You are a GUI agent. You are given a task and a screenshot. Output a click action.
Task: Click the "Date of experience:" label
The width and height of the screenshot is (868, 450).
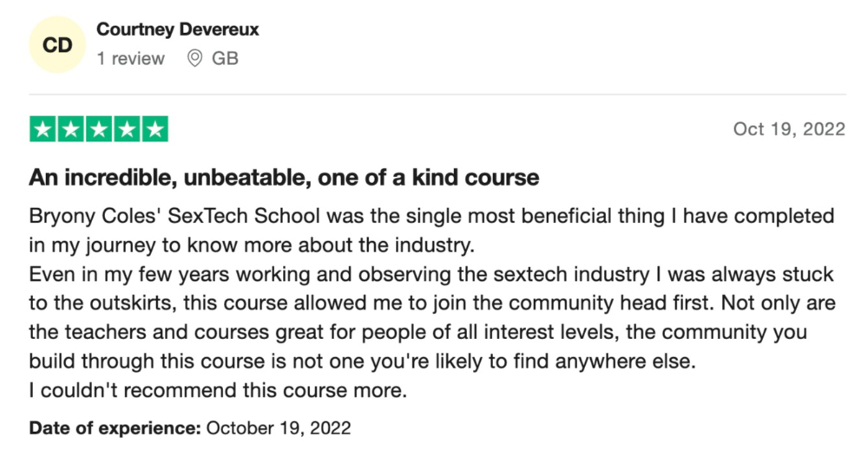(x=115, y=428)
